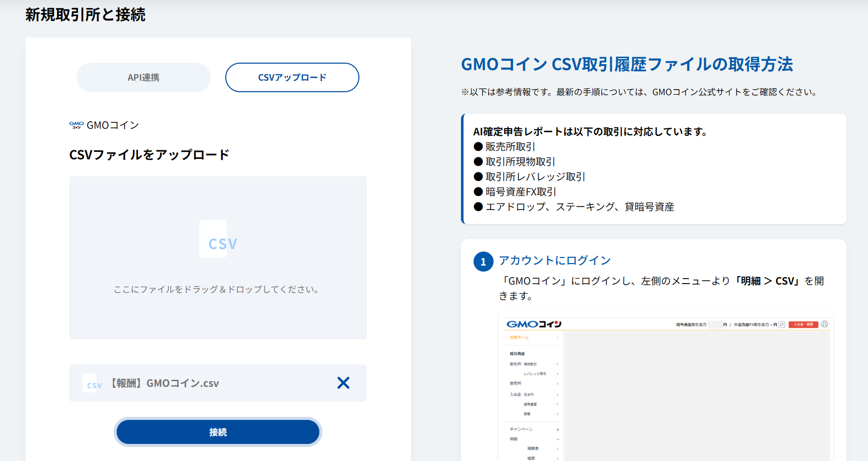The height and width of the screenshot is (461, 868).
Task: Expand 取引所 現物取引 with its chevron
Action: tap(557, 364)
